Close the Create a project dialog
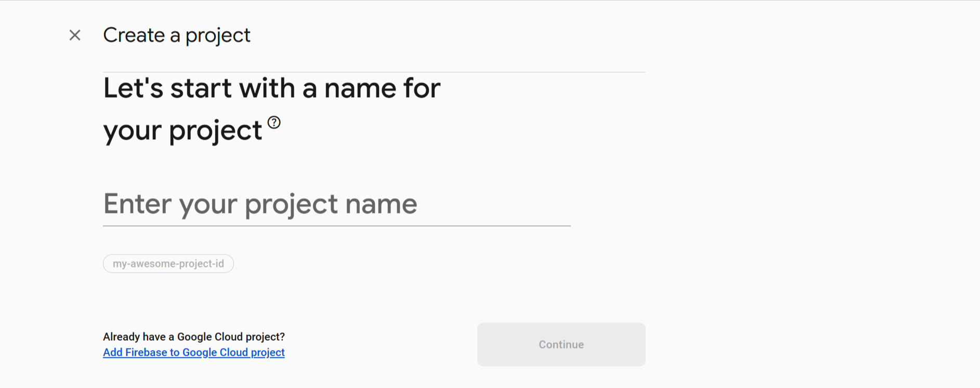This screenshot has height=388, width=980. click(75, 35)
